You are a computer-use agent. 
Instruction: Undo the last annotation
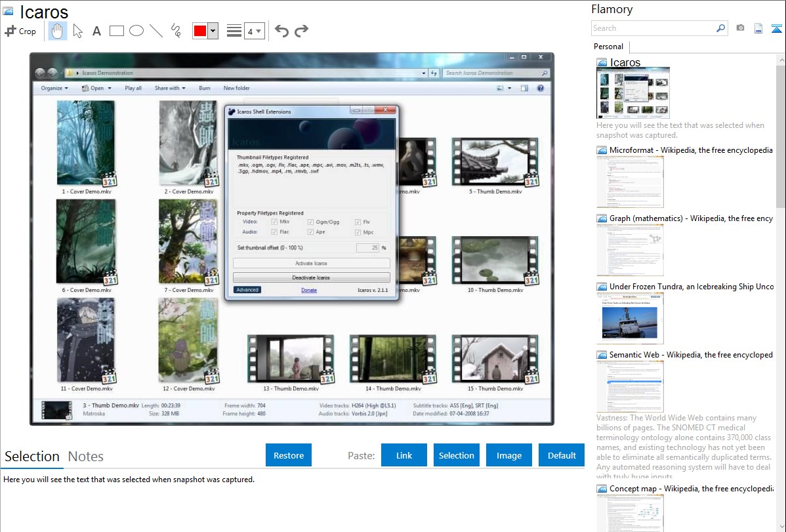click(281, 31)
